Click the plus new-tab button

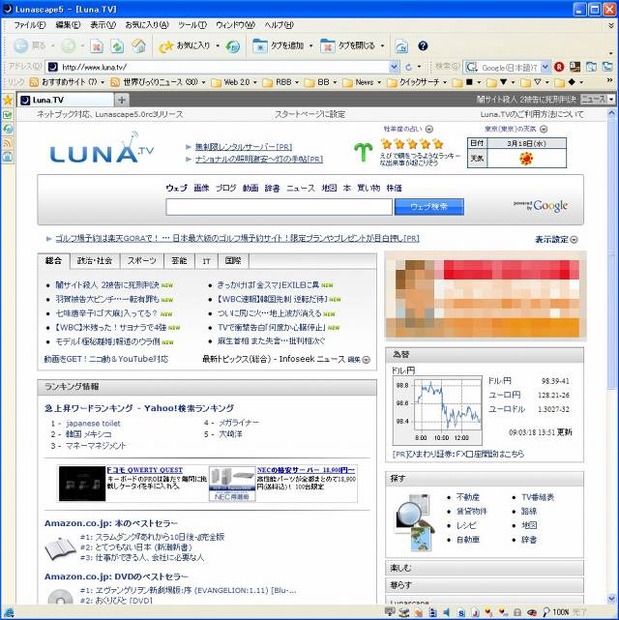pyautogui.click(x=121, y=100)
